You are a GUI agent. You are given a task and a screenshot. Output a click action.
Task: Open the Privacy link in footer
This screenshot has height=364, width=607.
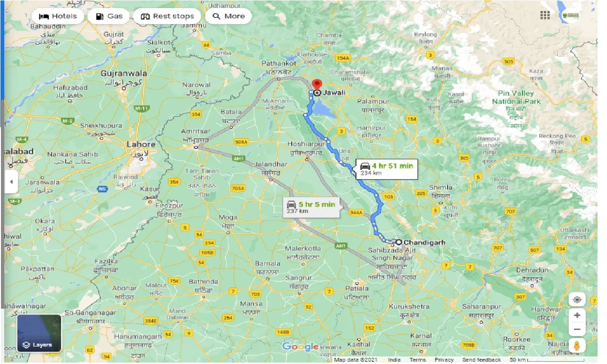(x=444, y=360)
